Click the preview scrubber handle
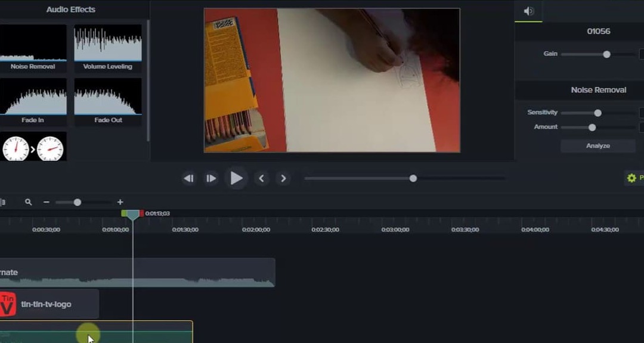Image resolution: width=644 pixels, height=343 pixels. (413, 178)
